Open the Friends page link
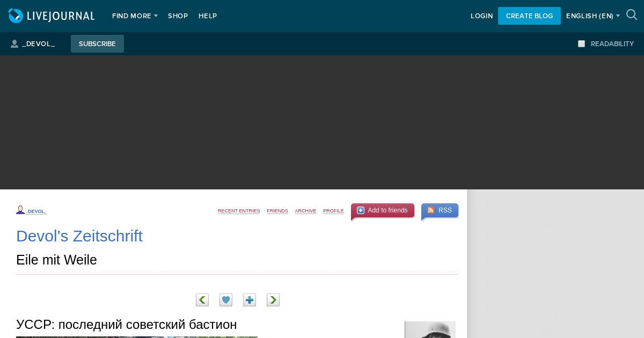 [x=277, y=211]
